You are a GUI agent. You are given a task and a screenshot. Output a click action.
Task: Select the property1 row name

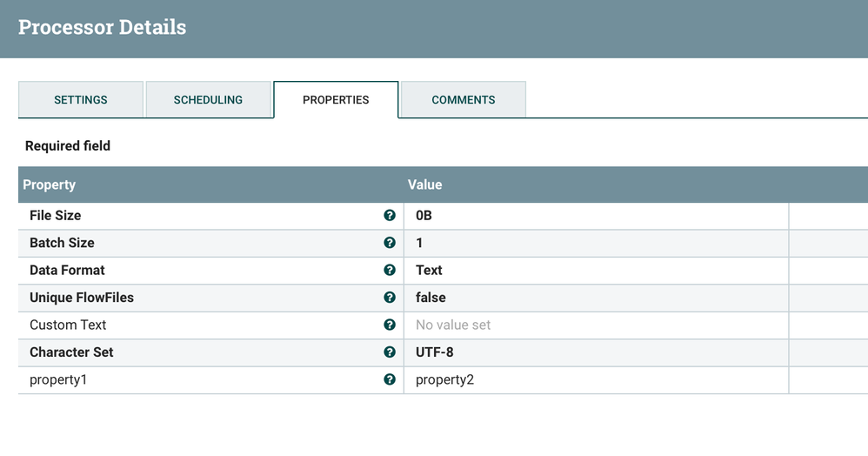tap(58, 379)
